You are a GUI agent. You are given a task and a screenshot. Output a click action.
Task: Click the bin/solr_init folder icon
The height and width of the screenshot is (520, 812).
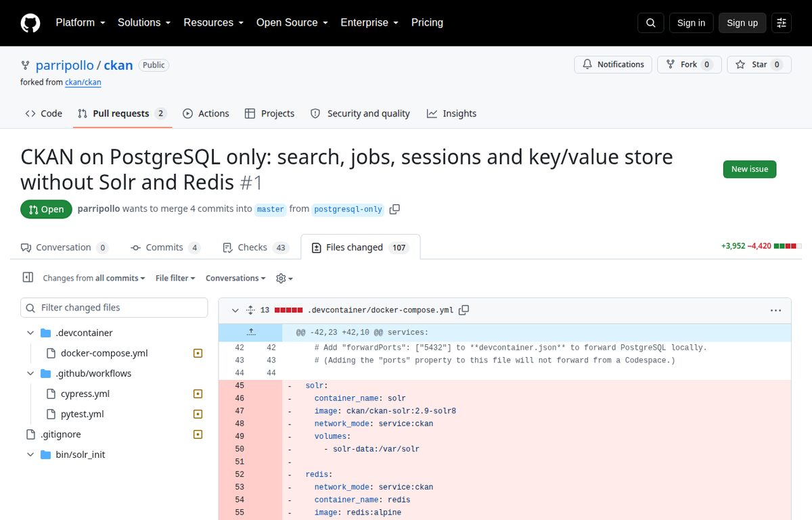coord(45,454)
